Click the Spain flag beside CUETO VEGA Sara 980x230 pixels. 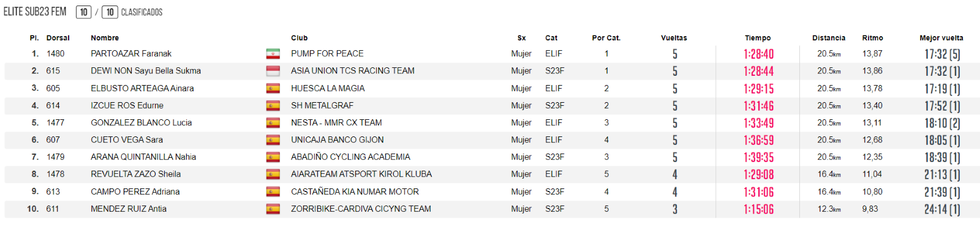pos(273,140)
